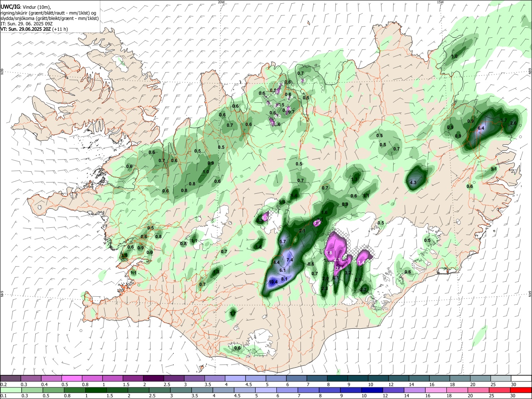Select the 'IT: Sun. 29. 06. 2025 09Z' line
The width and height of the screenshot is (532, 399).
(x=25, y=24)
